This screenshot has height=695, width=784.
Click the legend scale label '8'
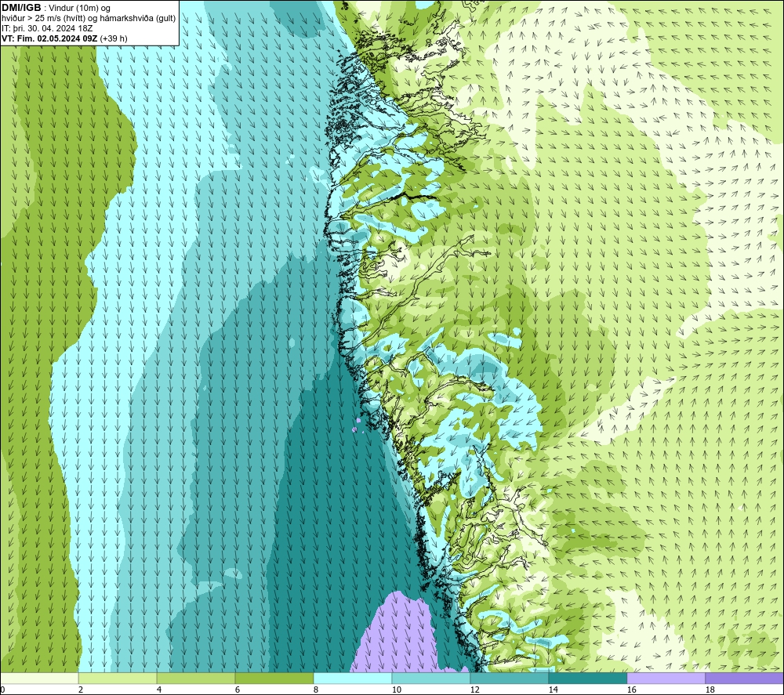click(316, 690)
